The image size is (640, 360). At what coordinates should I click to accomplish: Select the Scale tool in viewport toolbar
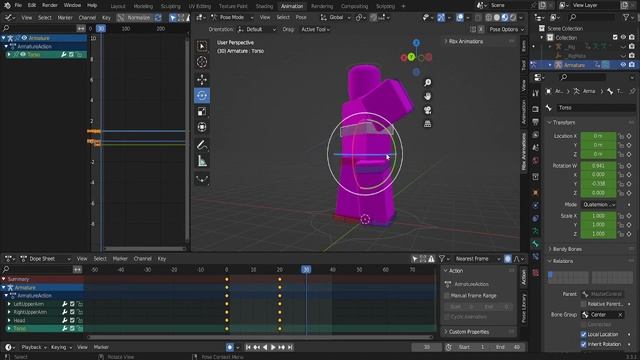click(x=202, y=111)
